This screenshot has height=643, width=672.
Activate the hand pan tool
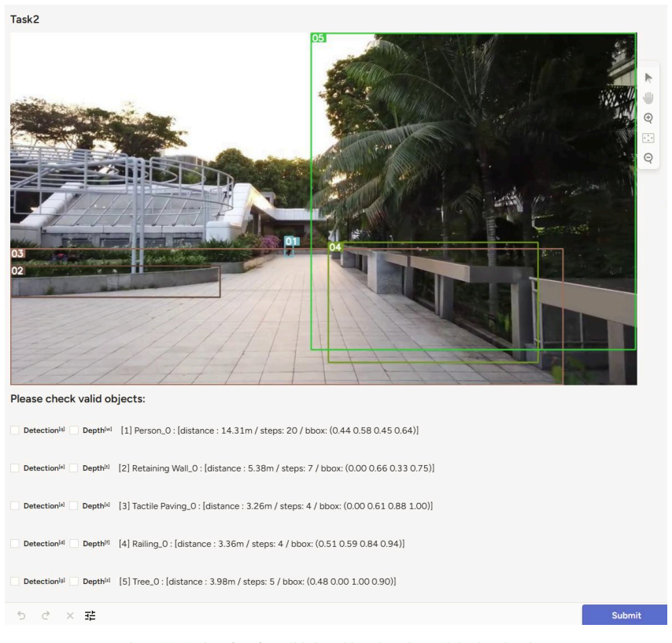pyautogui.click(x=648, y=98)
